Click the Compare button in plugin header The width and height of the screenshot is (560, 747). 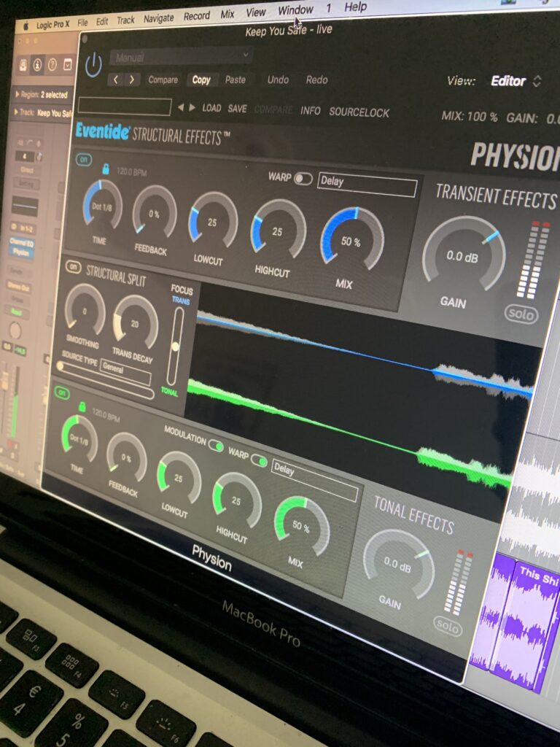(x=163, y=80)
